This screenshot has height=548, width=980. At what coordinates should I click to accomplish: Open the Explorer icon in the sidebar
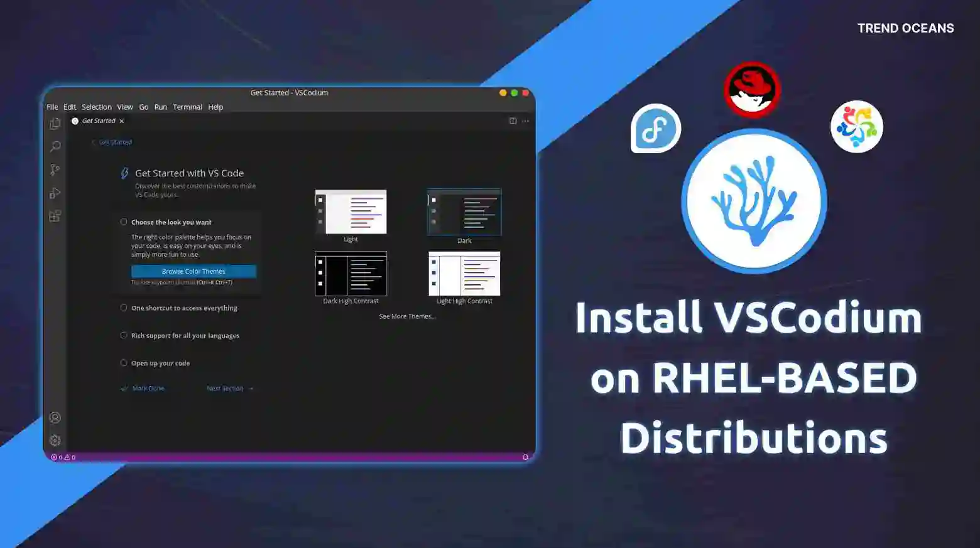click(55, 123)
